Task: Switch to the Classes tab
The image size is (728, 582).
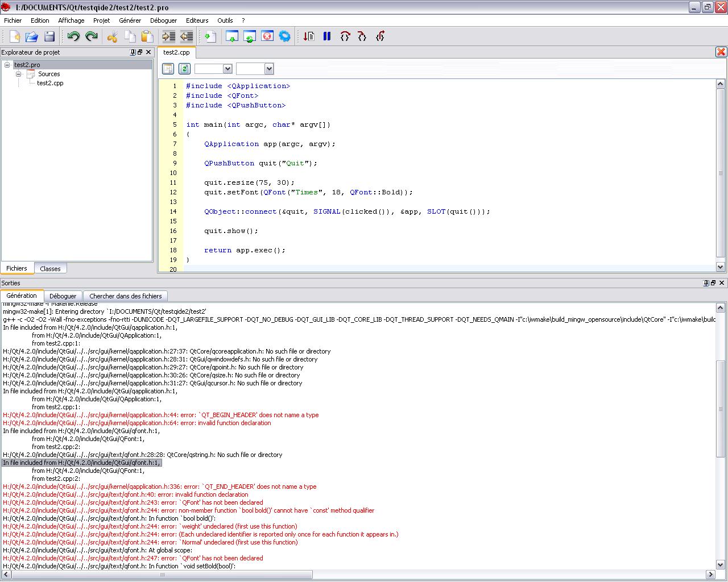Action: tap(51, 268)
